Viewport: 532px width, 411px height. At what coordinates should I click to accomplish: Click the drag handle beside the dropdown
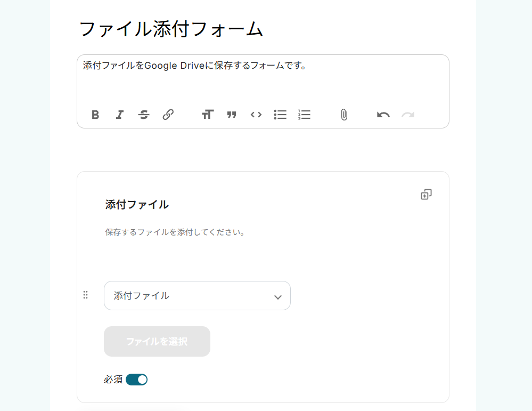(x=85, y=295)
